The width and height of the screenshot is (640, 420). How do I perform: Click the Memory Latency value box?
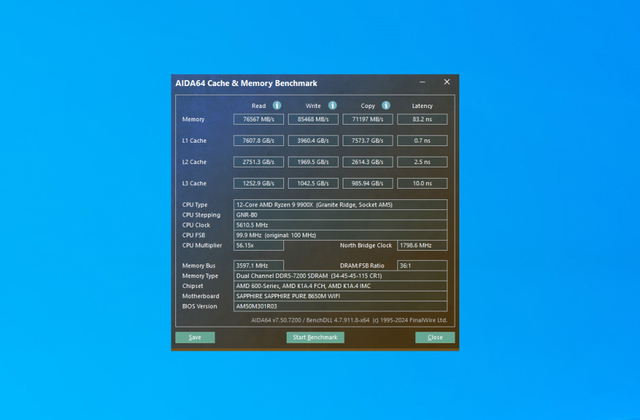(422, 119)
